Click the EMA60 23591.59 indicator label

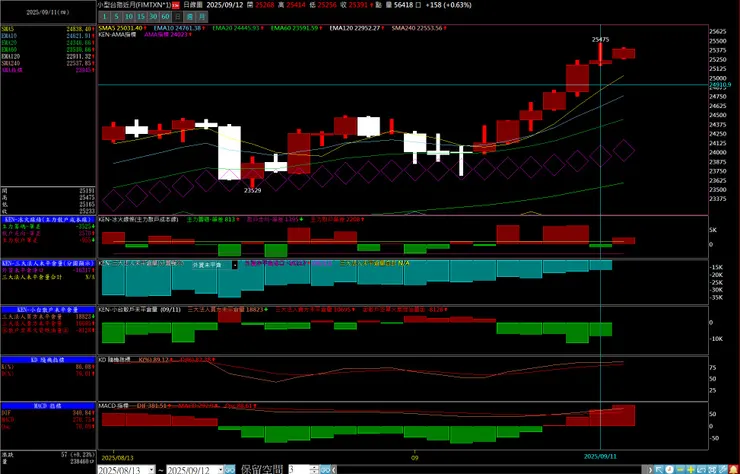pos(296,28)
